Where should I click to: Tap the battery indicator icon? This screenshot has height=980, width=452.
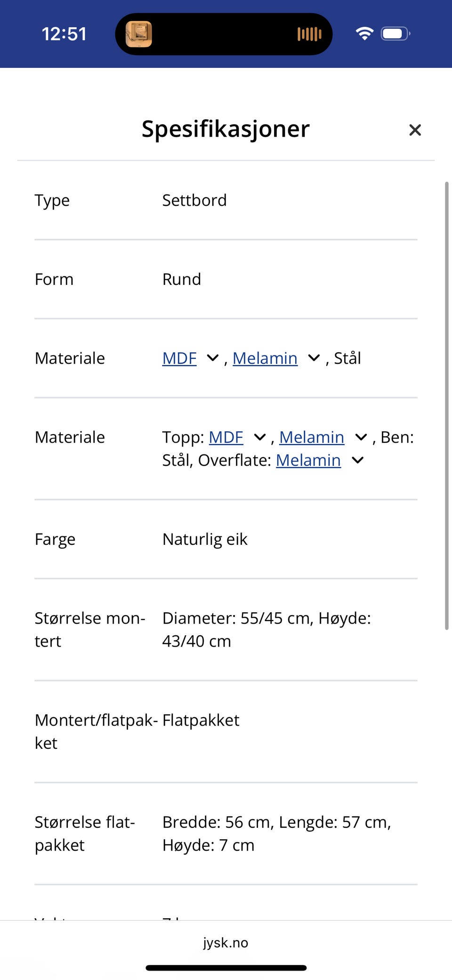[x=395, y=33]
